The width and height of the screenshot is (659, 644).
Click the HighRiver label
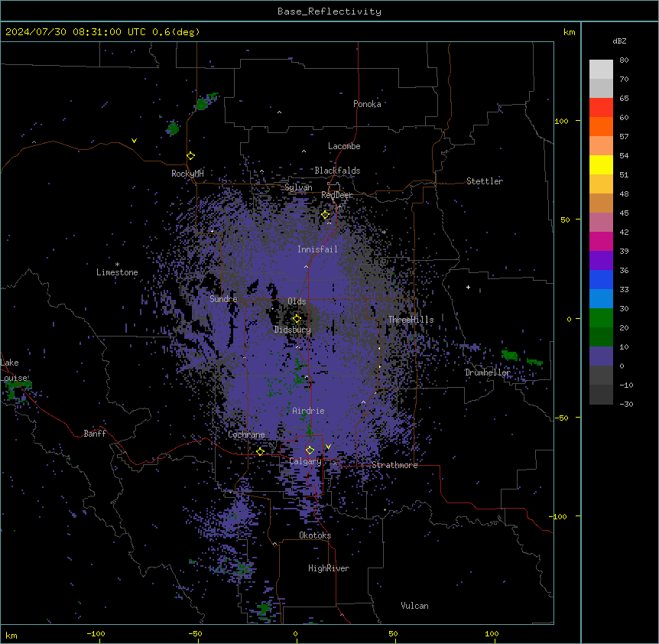point(329,568)
